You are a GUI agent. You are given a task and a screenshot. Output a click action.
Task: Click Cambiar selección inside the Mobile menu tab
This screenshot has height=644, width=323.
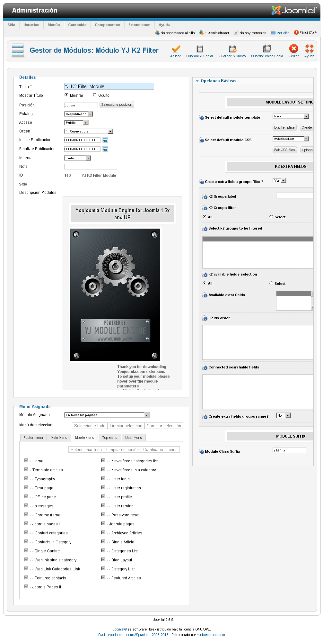pyautogui.click(x=160, y=450)
